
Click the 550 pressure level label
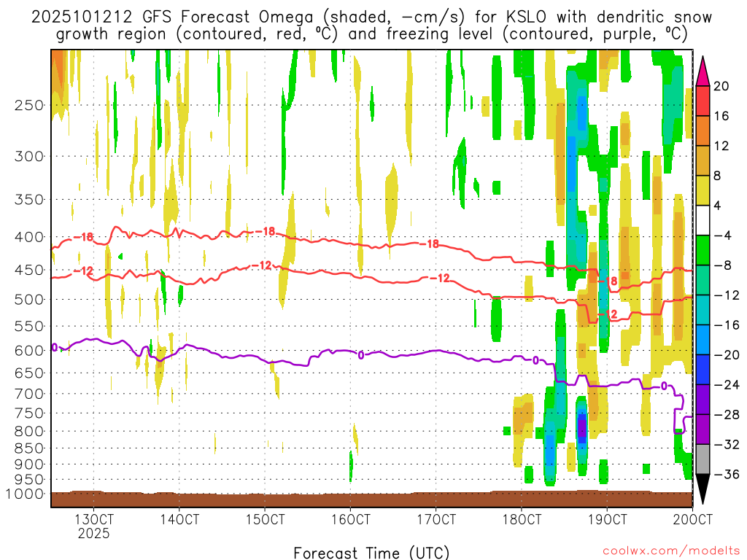(29, 326)
